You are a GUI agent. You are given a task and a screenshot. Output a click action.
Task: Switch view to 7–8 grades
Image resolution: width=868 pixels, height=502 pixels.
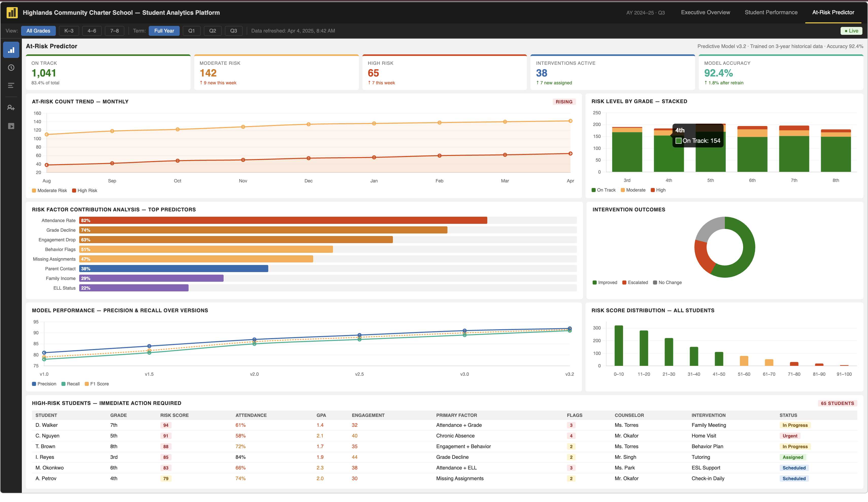pos(114,31)
